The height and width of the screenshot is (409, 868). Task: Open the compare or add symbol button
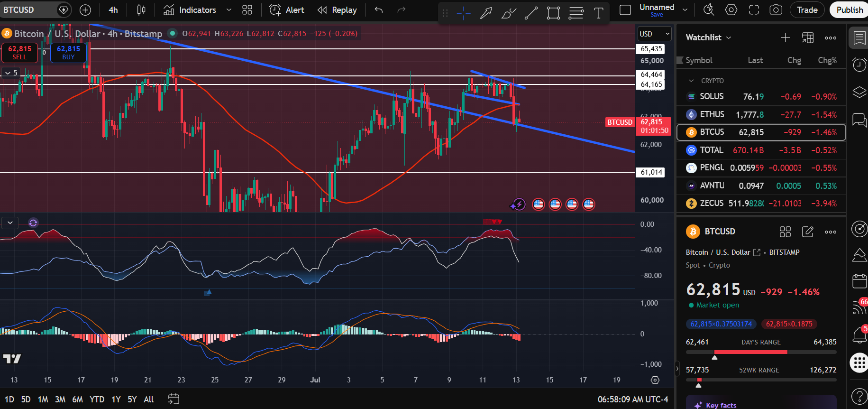tap(85, 10)
